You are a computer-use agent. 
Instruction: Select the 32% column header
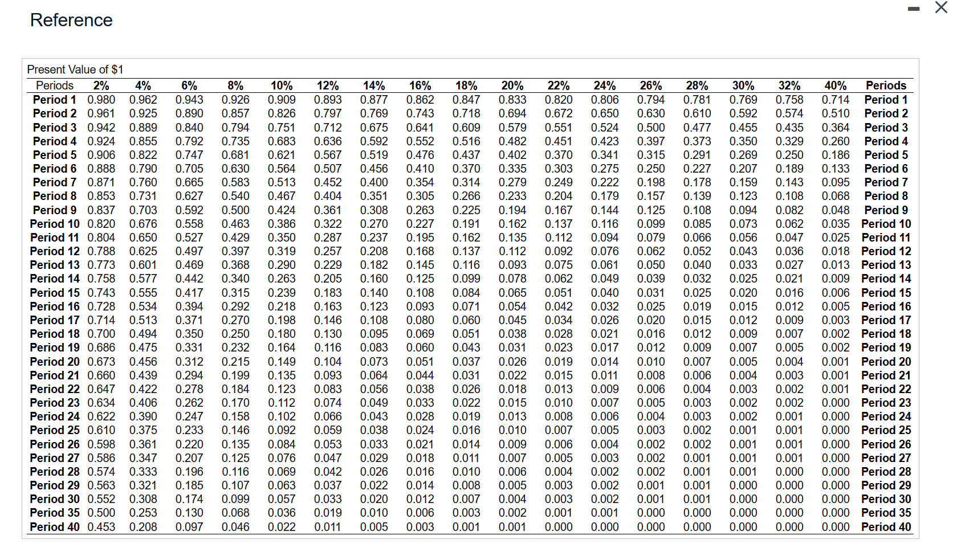(x=789, y=85)
